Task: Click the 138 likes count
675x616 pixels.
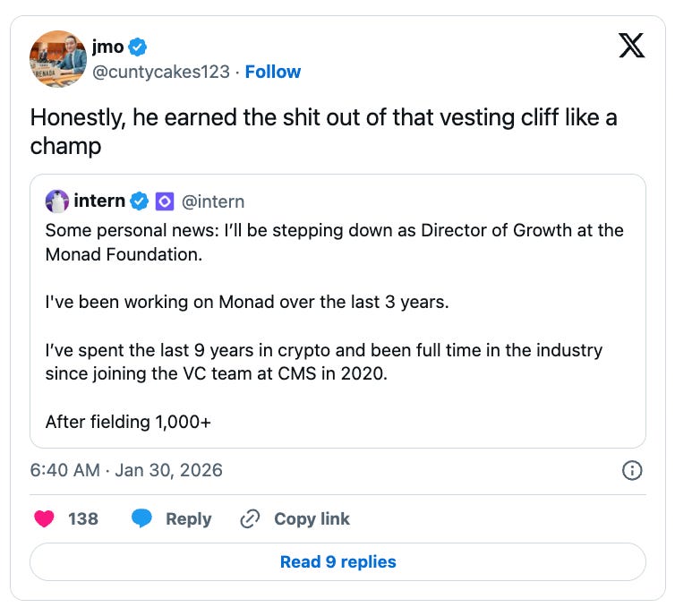Action: pyautogui.click(x=83, y=518)
